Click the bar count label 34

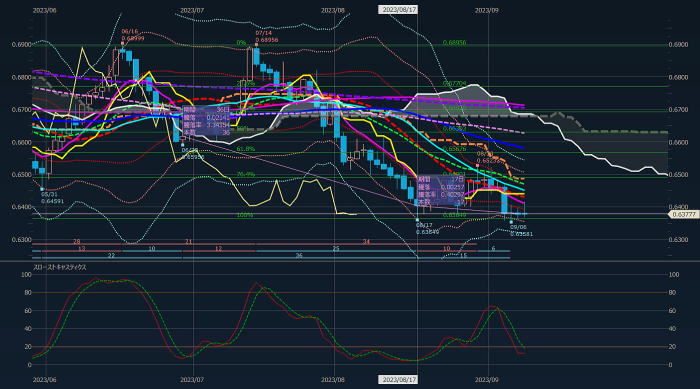pos(366,241)
